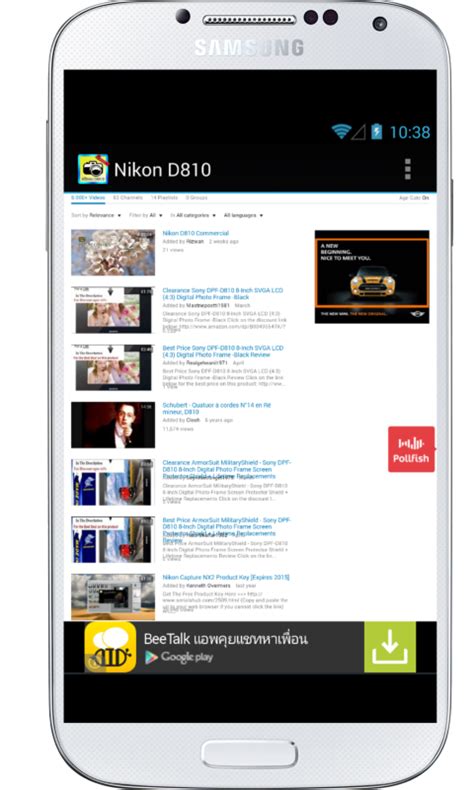
Task: Open the three-dot overflow menu
Action: click(408, 169)
